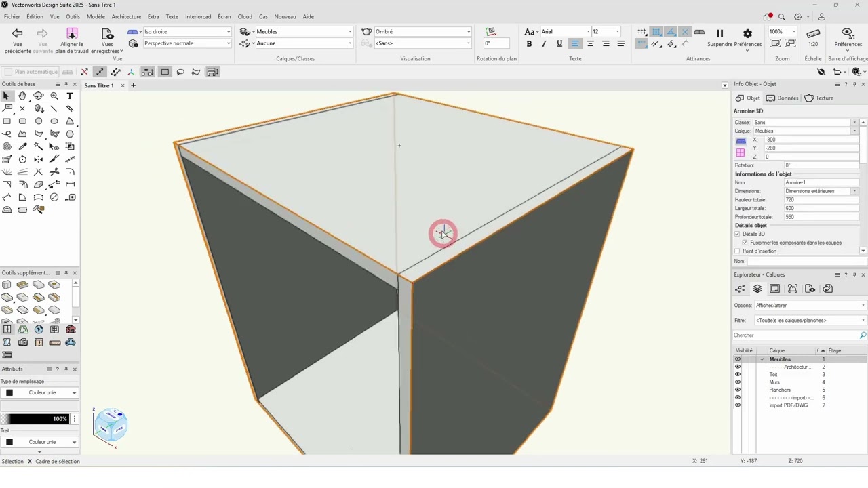Select the Text tool
This screenshot has height=488, width=868.
pyautogui.click(x=70, y=96)
